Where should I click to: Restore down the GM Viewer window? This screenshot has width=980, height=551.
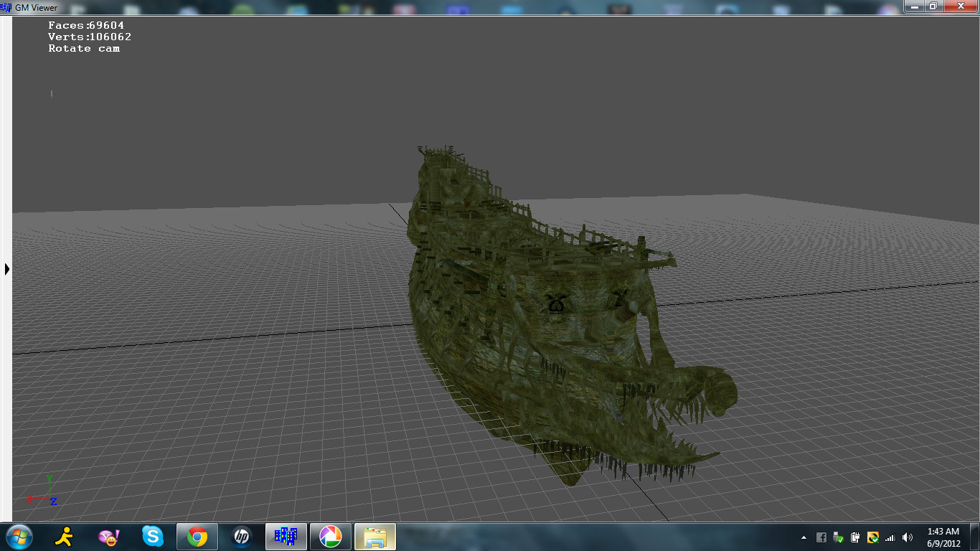click(x=933, y=6)
